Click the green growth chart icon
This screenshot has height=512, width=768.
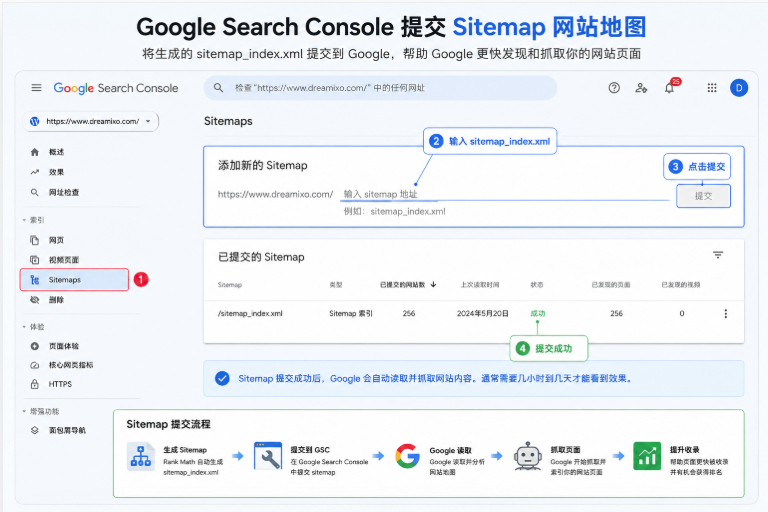point(647,456)
